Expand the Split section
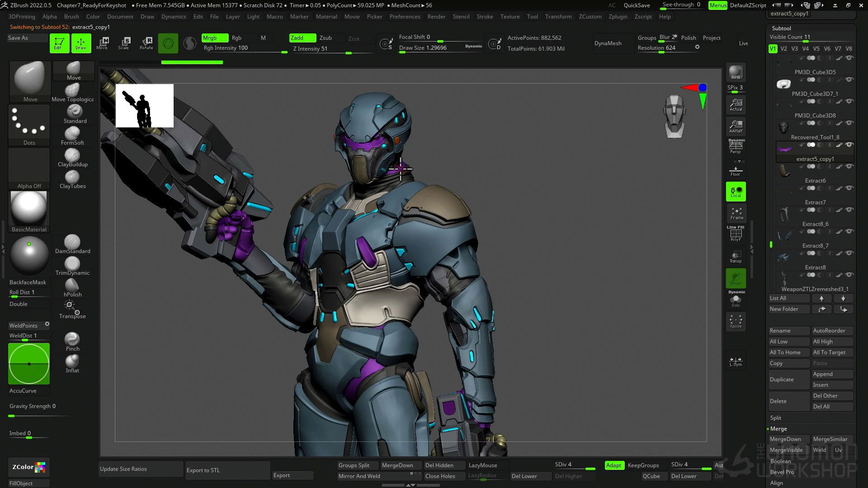Screen dimensions: 868x488 pos(776,418)
